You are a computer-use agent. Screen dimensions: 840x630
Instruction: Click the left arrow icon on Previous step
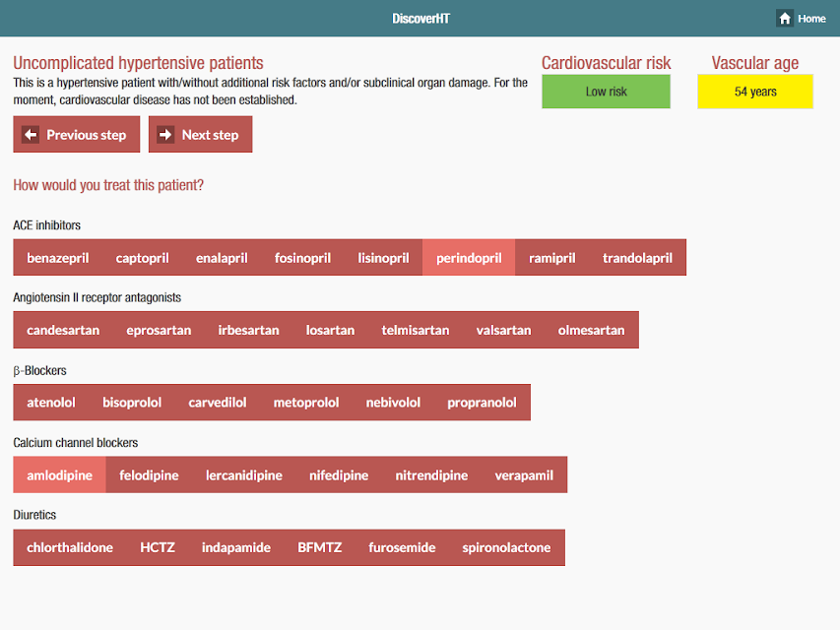(31, 135)
